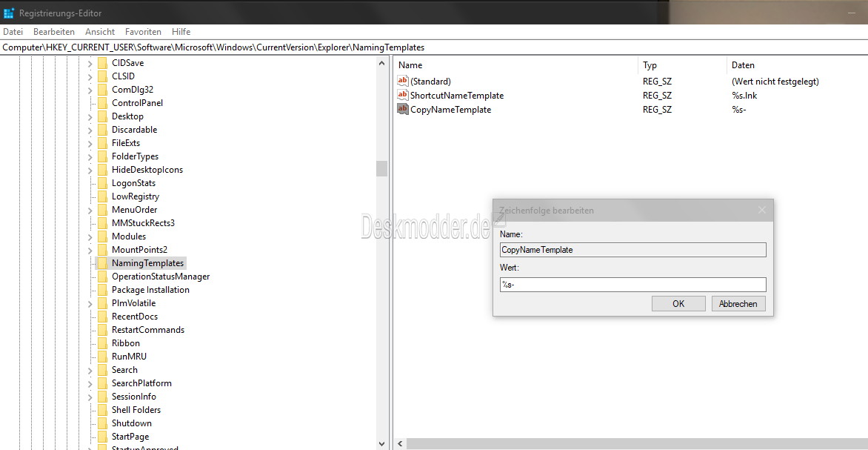Viewport: 868px width, 450px height.
Task: Click the Discardable key folder icon
Action: (102, 129)
